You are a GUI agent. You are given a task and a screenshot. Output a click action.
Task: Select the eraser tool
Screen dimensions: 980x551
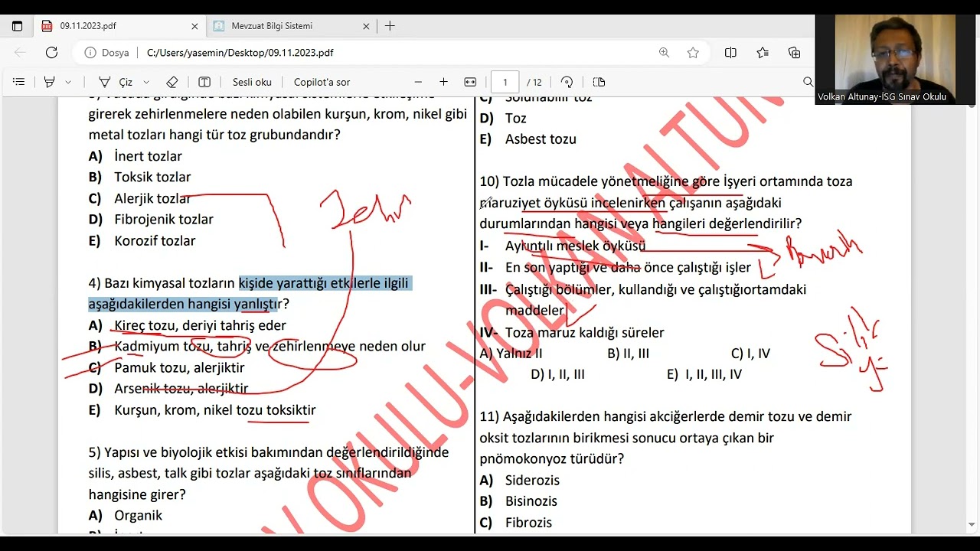172,82
